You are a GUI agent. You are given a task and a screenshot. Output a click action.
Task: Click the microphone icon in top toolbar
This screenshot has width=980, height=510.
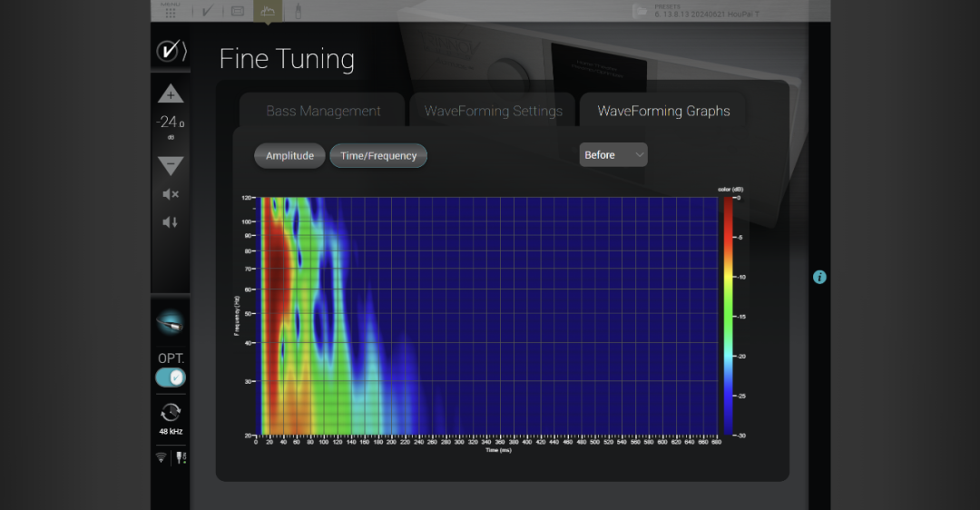(296, 11)
